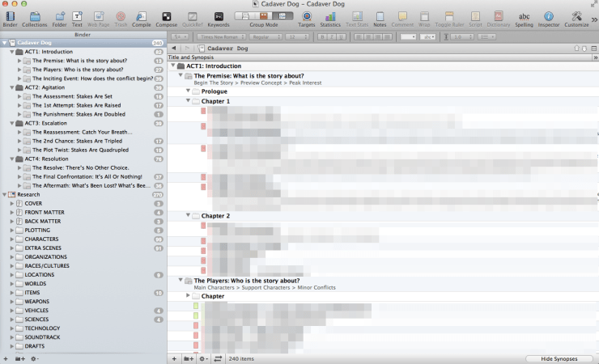Open the Statistics toolbar icon
The height and width of the screenshot is (364, 599).
[330, 16]
